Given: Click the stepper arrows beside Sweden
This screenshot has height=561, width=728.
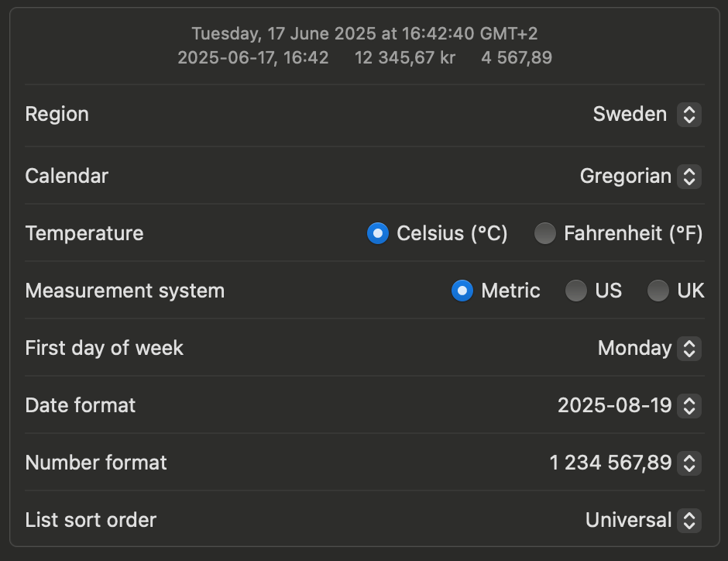Looking at the screenshot, I should 689,115.
